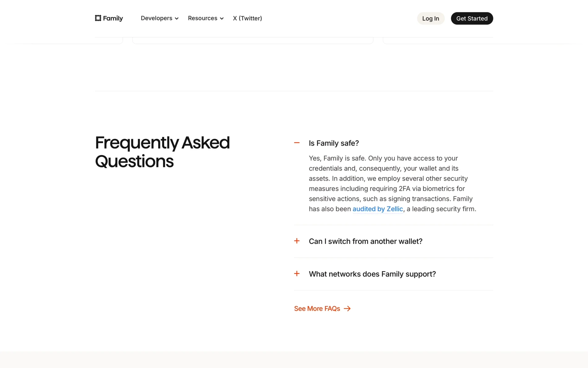Click the chevron next to Developers

177,19
